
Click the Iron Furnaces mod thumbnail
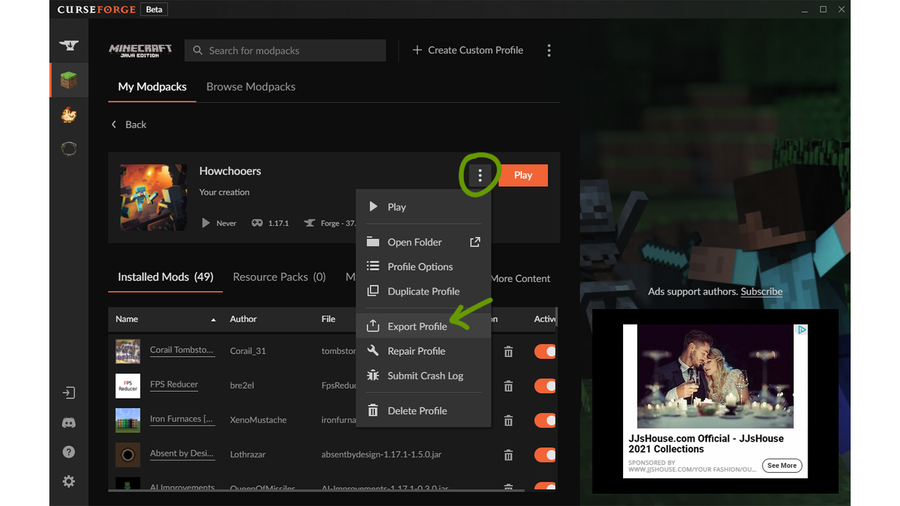[127, 421]
